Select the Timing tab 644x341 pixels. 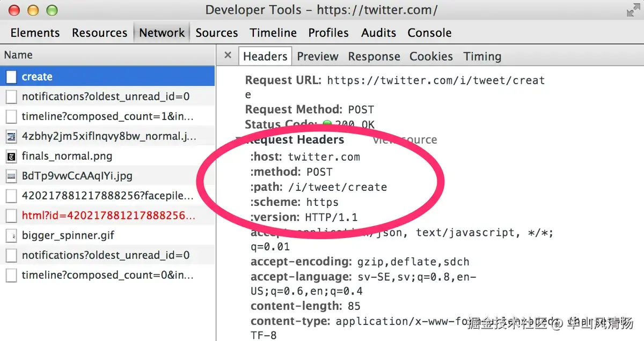coord(482,56)
